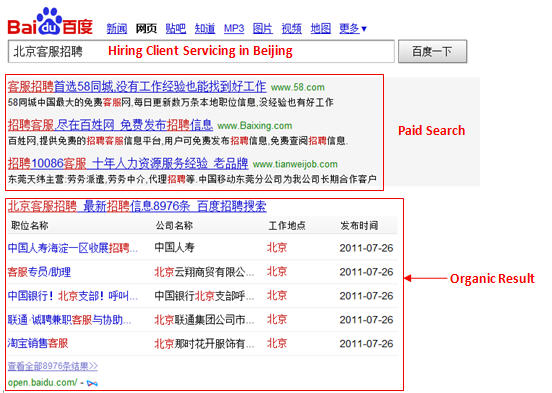This screenshot has width=552, height=393.
Task: Click company 北京云翔商贸有限公
Action: click(204, 272)
